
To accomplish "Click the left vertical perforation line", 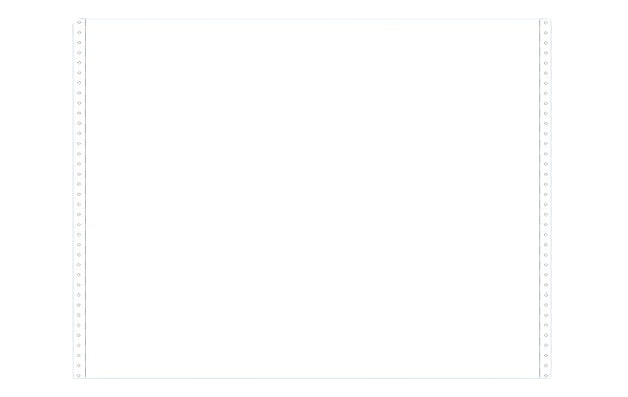I will (x=85, y=198).
